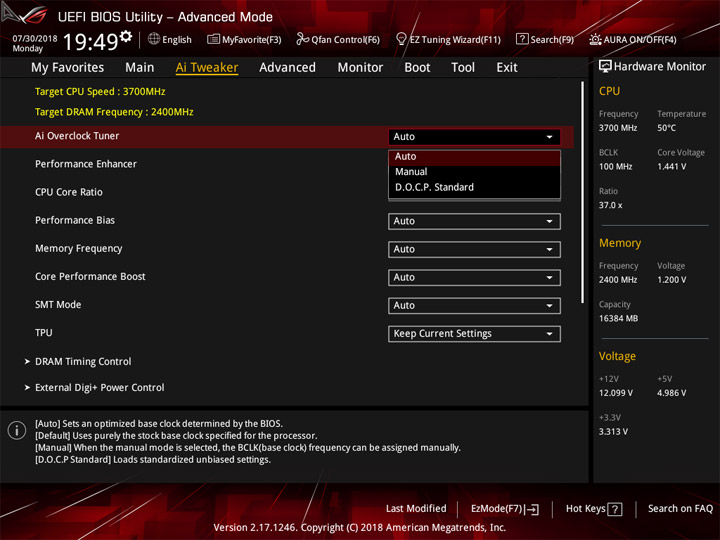Click MyFavorite(F3) button
This screenshot has width=720, height=540.
point(244,39)
